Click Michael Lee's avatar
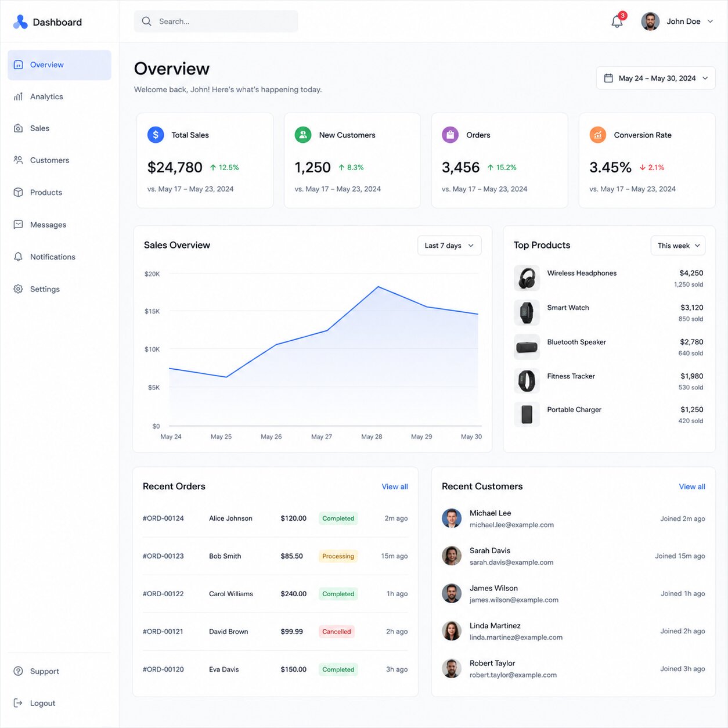This screenshot has height=728, width=728. pos(452,518)
